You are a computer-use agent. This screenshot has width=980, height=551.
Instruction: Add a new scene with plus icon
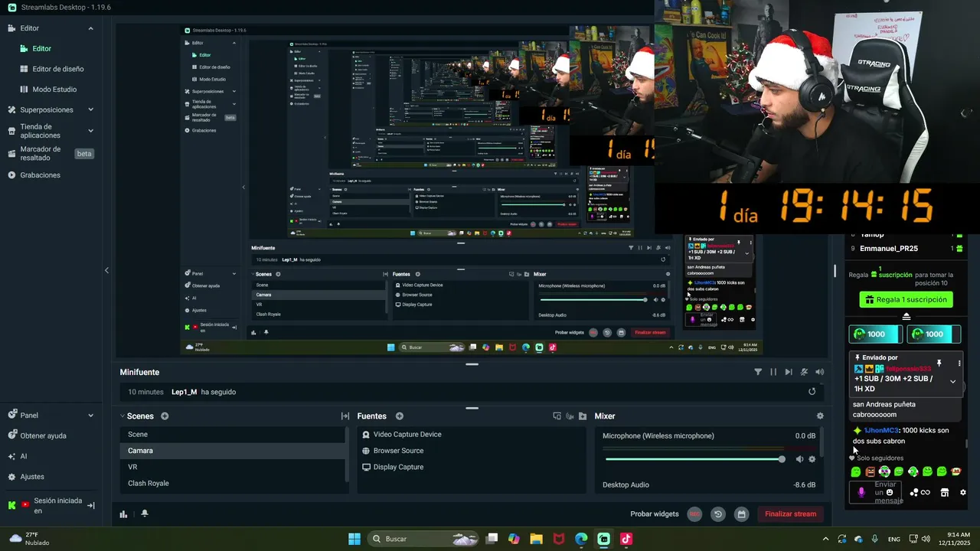coord(165,416)
